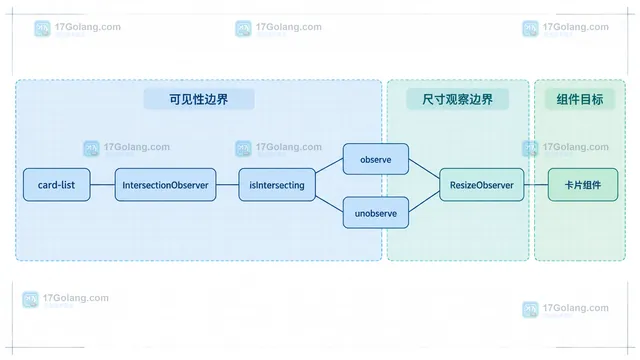The height and width of the screenshot is (360, 640).
Task: Click the 尺寸观察边界 group title
Action: tap(458, 99)
